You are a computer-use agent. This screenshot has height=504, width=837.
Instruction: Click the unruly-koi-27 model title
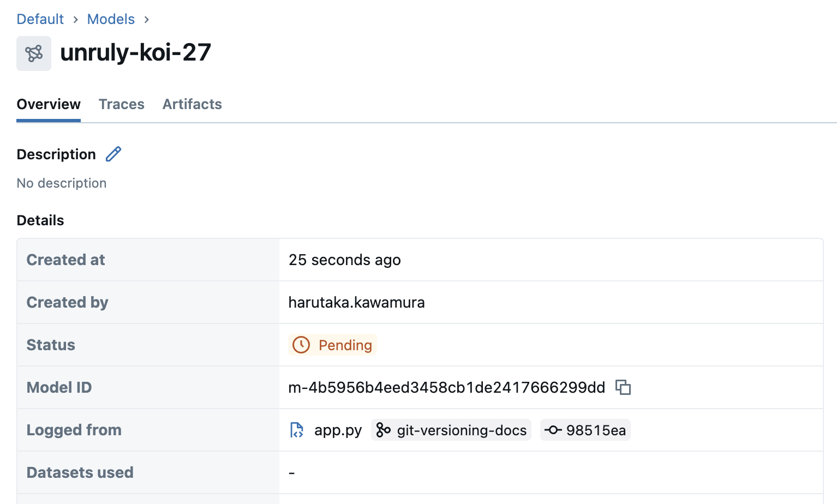(135, 52)
